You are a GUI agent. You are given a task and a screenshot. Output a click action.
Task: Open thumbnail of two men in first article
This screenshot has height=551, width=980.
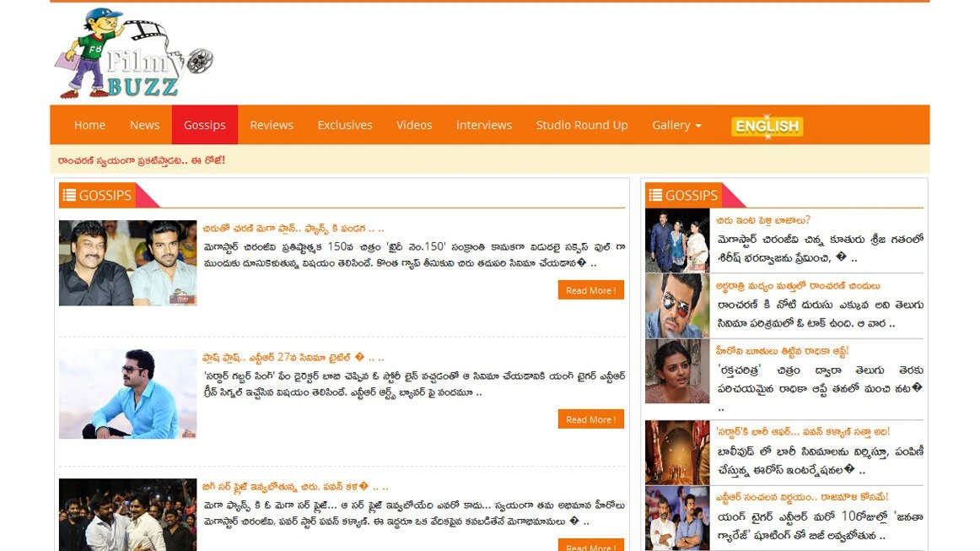click(x=127, y=263)
